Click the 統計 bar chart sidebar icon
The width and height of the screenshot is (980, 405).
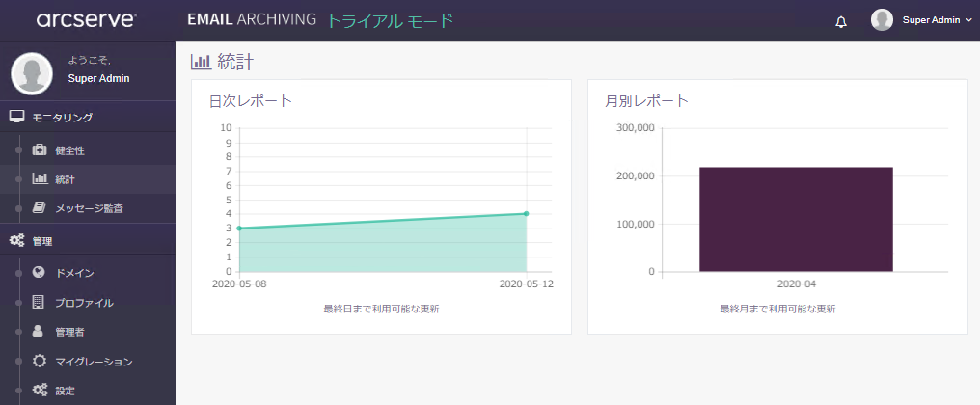[x=40, y=178]
